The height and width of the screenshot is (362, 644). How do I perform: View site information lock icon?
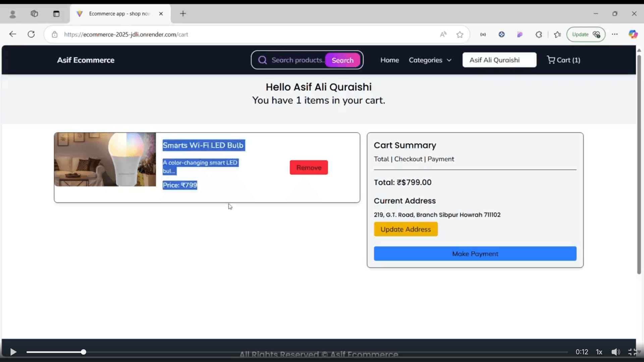tap(55, 34)
